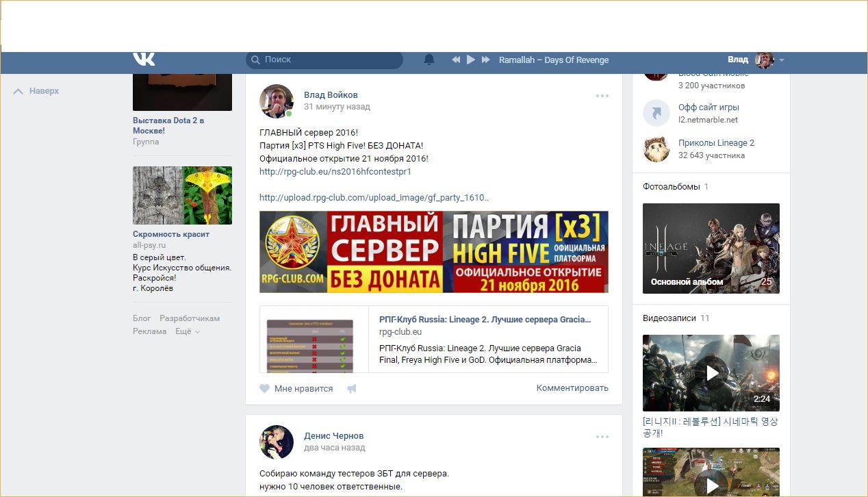
Task: Open options menu on Денис Чернов's post
Action: click(602, 437)
